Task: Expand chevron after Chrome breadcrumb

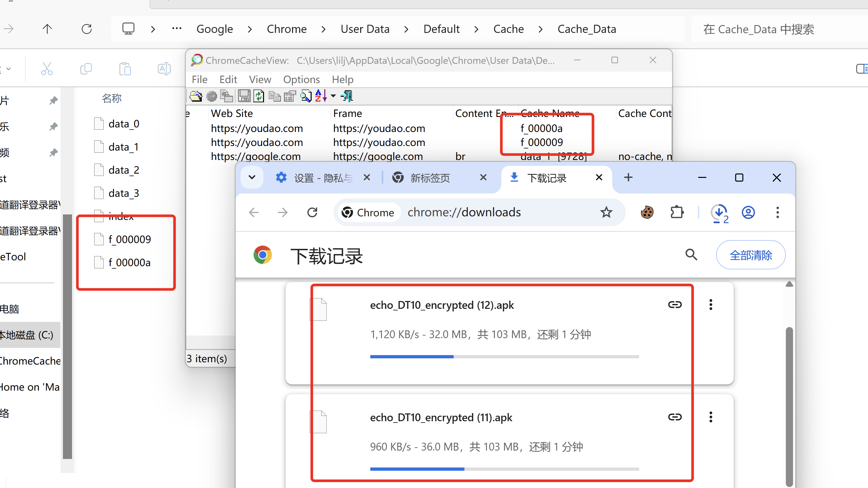Action: (323, 29)
